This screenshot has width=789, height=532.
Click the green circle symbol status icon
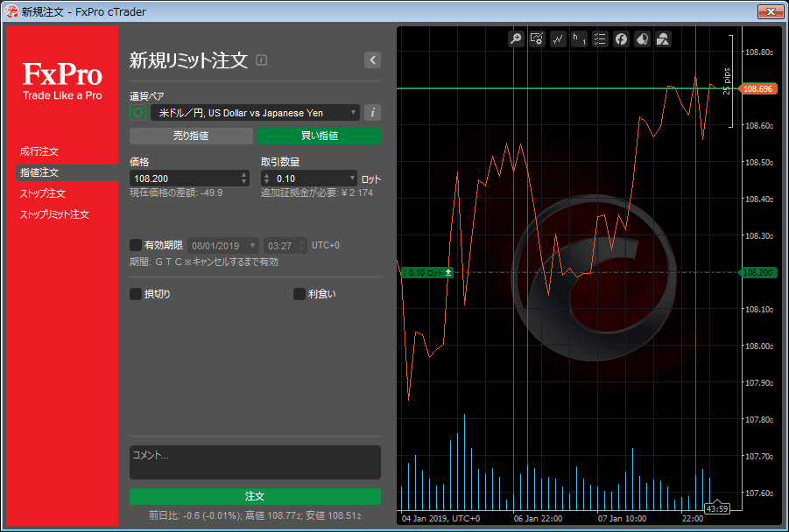pyautogui.click(x=137, y=113)
